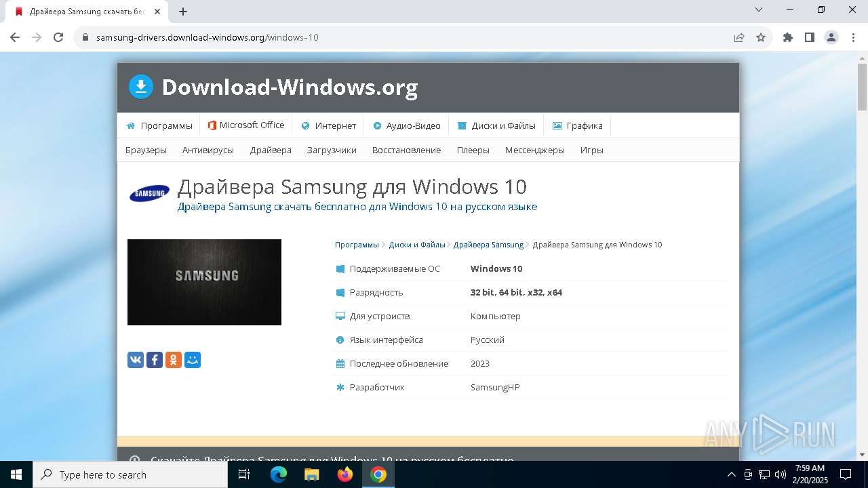
Task: Click the Samsung preview thumbnail image
Action: [204, 282]
